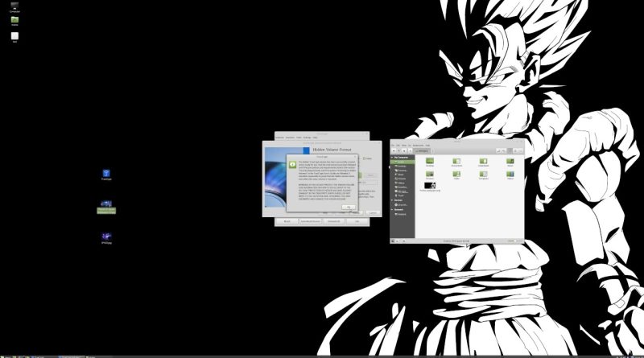Select Desktop in file manager sidebar

point(402,167)
